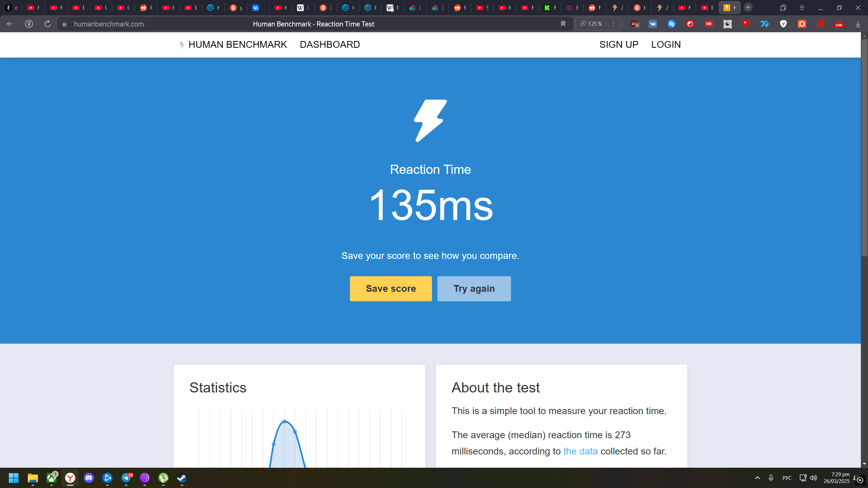
Task: Click the scrollbar down arrow
Action: [864, 464]
